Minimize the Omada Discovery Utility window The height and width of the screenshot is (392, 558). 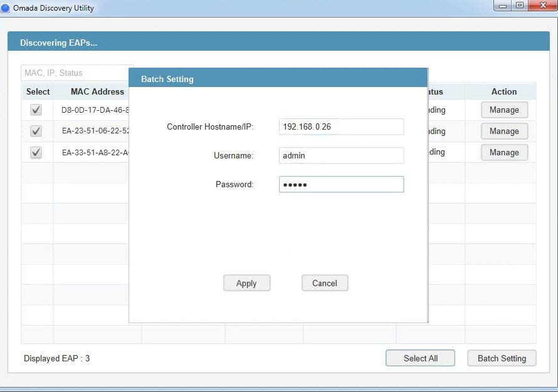(x=503, y=6)
